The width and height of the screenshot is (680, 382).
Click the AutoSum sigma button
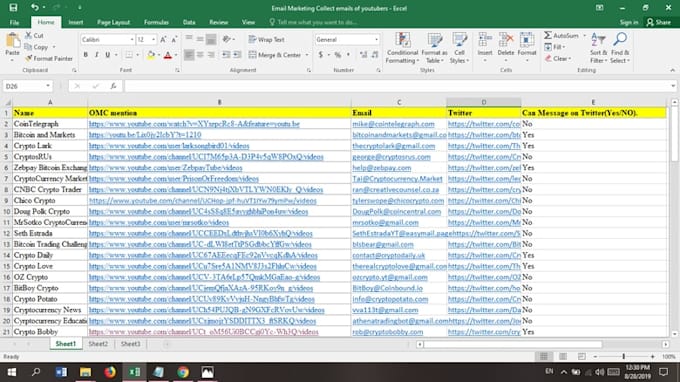pyautogui.click(x=562, y=36)
